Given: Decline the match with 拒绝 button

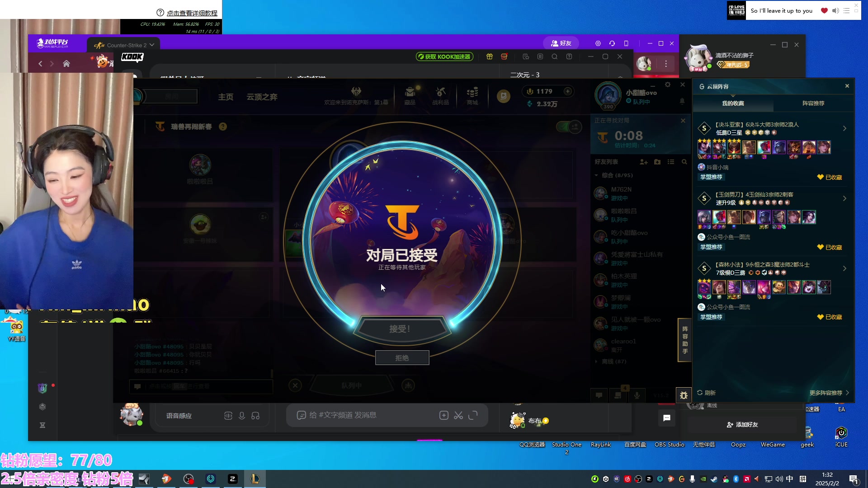Looking at the screenshot, I should pyautogui.click(x=402, y=358).
